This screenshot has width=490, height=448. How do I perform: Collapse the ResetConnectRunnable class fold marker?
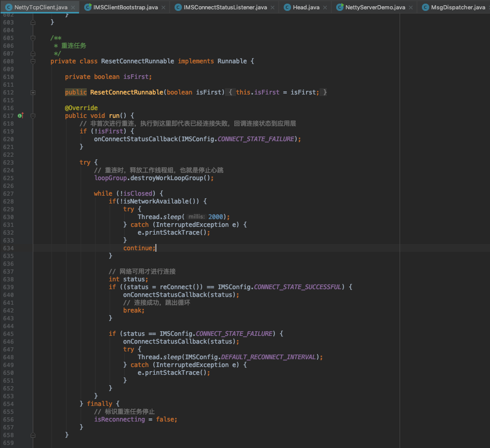[x=33, y=61]
